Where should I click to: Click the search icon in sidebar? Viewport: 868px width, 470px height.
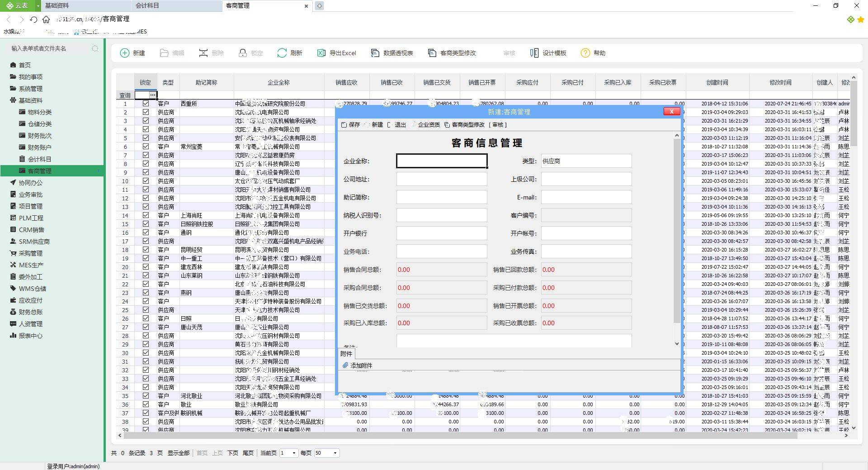(x=95, y=48)
